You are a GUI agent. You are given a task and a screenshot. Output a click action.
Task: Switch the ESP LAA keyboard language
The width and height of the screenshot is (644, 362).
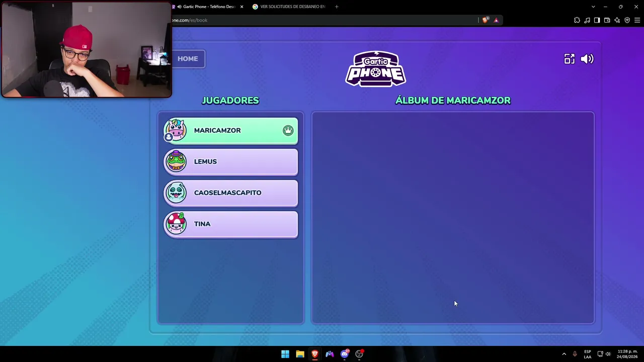tap(588, 354)
